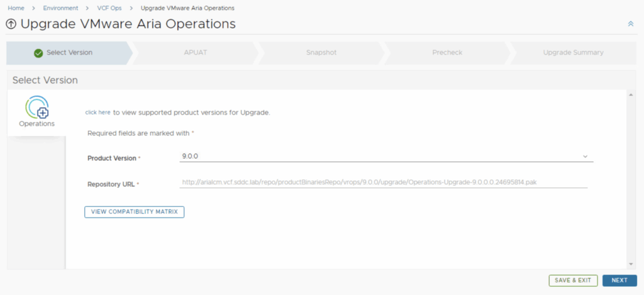Click into the Repository URL field

point(384,182)
